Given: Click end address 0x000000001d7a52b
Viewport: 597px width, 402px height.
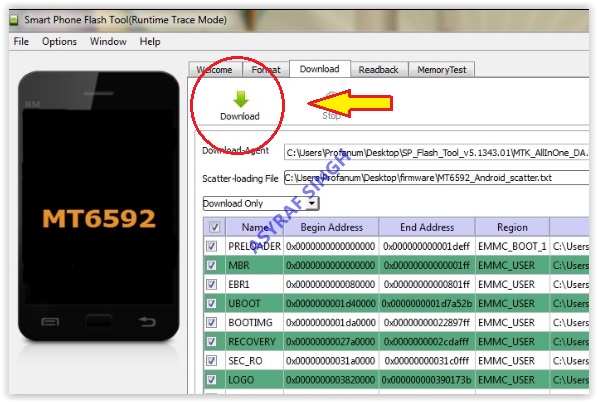Looking at the screenshot, I should tap(426, 303).
